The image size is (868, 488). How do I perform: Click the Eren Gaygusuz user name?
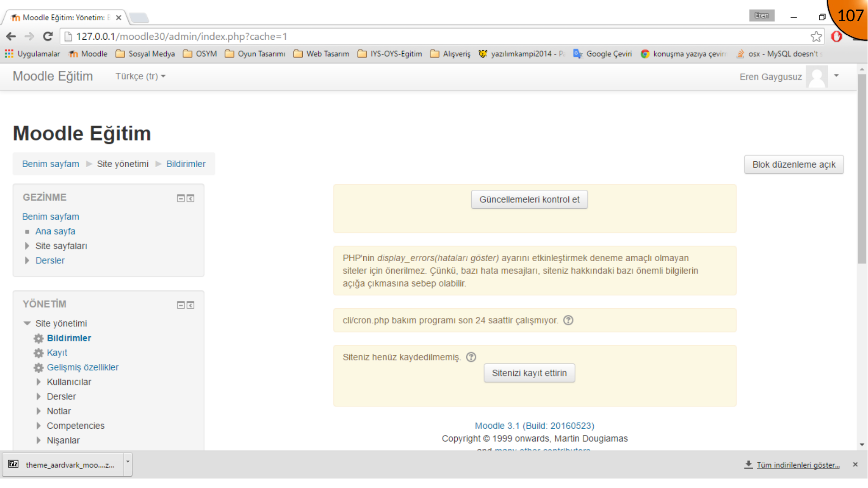point(770,77)
